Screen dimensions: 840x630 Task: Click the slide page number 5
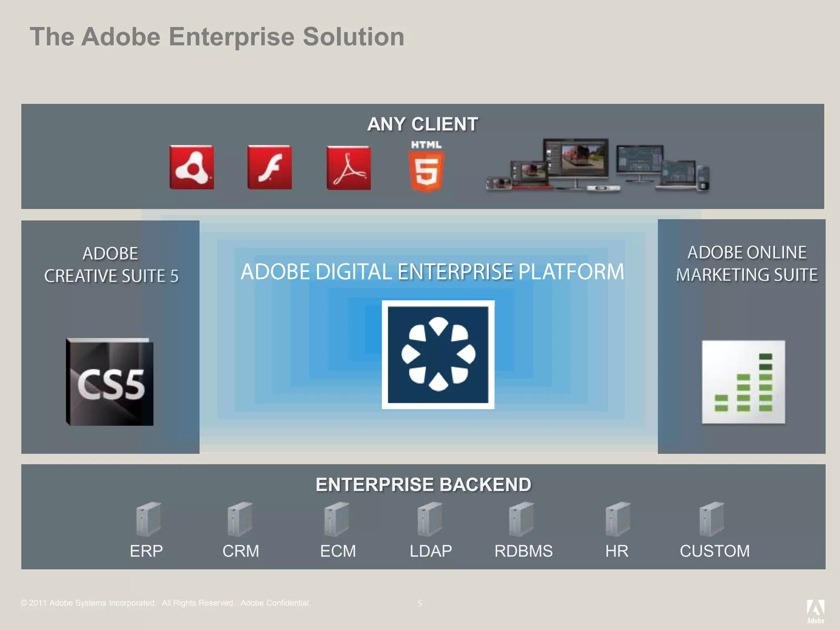(420, 603)
